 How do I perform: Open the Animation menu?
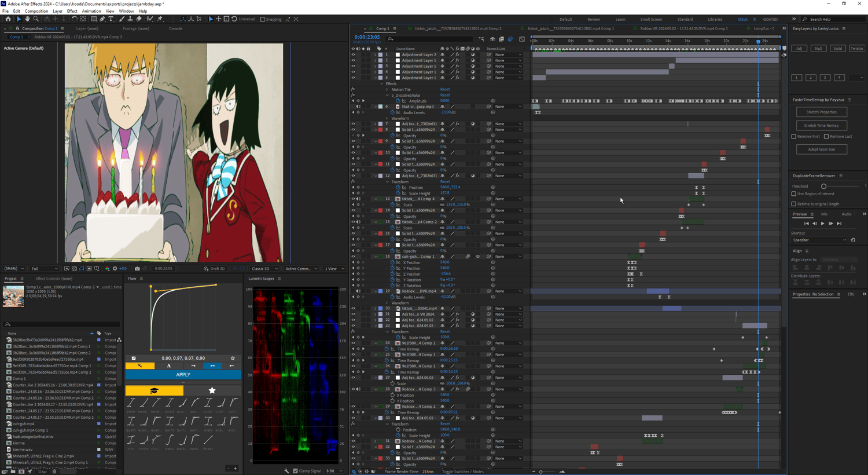91,11
